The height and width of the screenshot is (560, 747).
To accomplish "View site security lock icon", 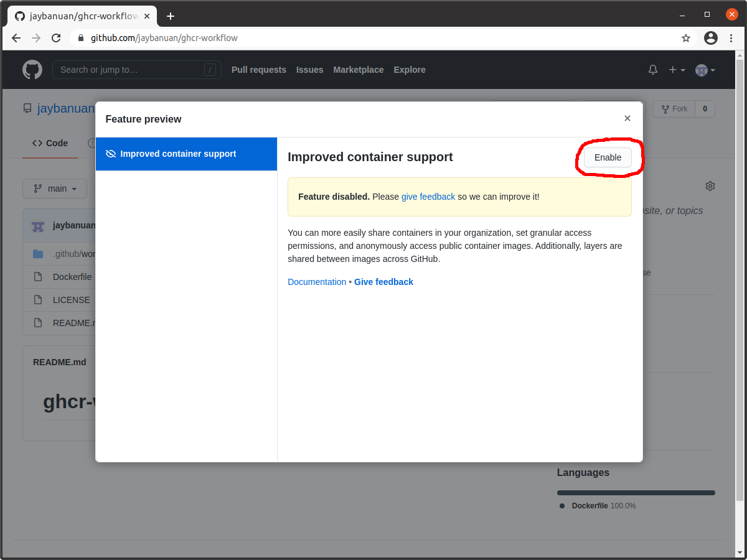I will tap(80, 38).
